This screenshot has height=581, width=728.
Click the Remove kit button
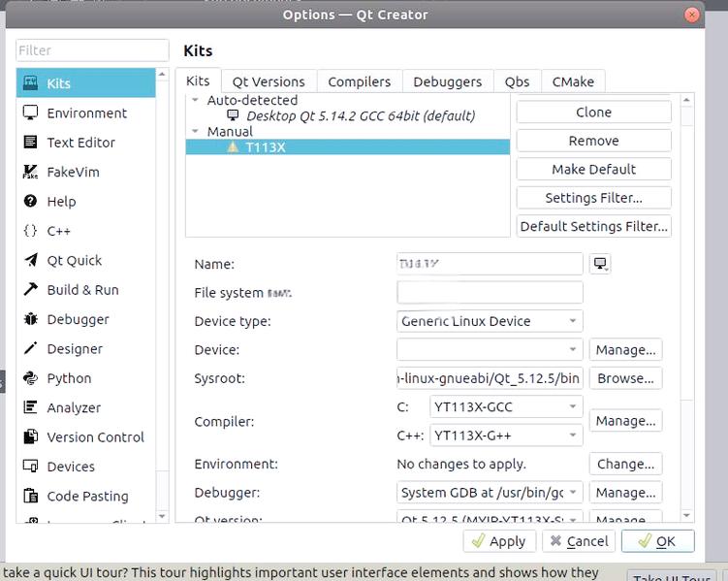click(594, 141)
